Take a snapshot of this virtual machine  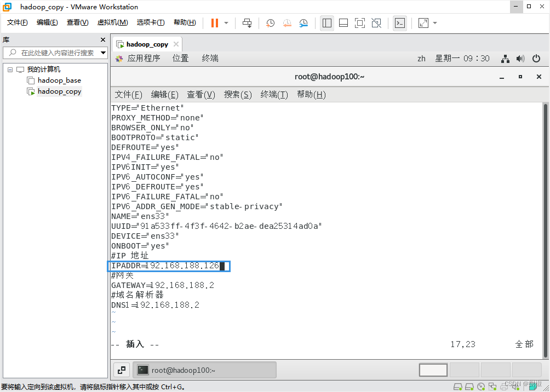(x=270, y=23)
